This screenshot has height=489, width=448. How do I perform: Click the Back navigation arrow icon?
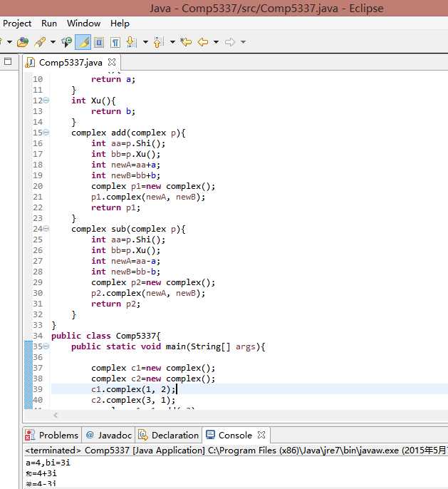[x=203, y=42]
